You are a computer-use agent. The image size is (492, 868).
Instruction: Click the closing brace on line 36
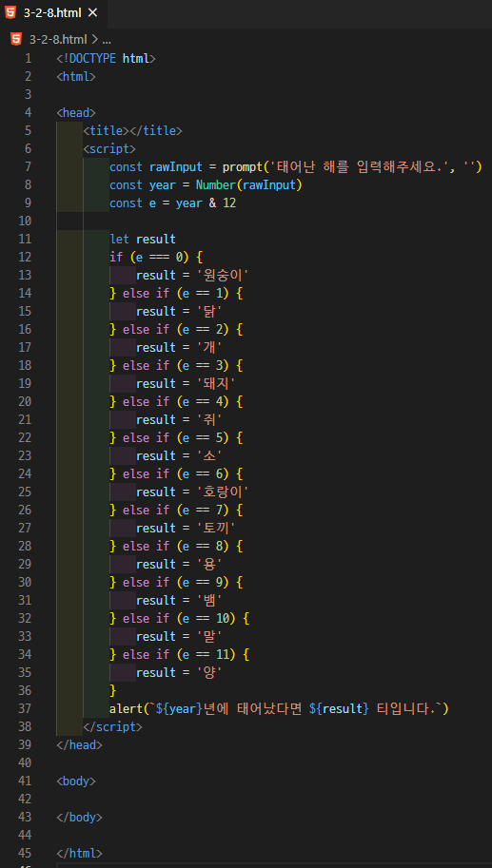coord(113,690)
